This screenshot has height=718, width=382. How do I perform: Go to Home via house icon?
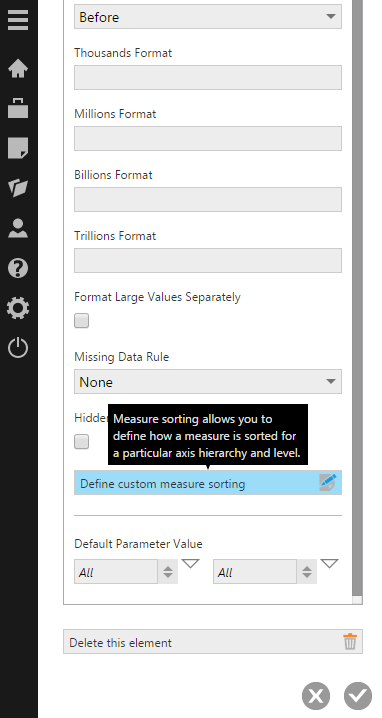(18, 69)
